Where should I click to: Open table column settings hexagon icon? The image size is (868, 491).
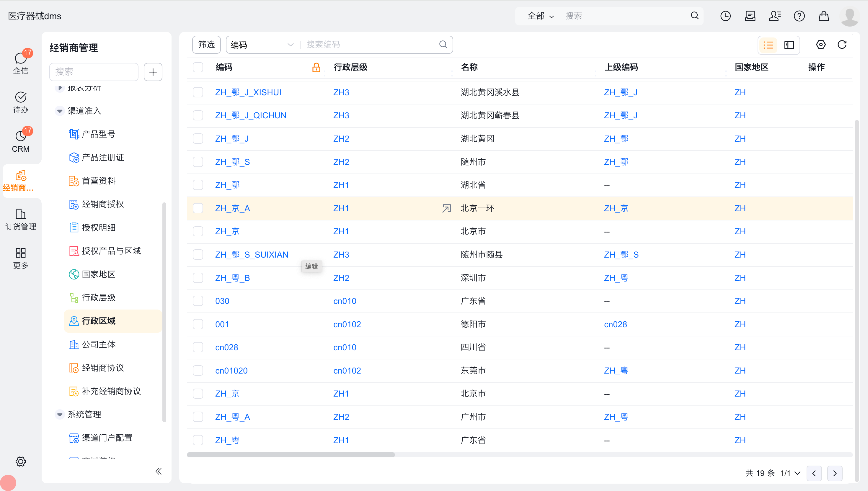coord(821,45)
